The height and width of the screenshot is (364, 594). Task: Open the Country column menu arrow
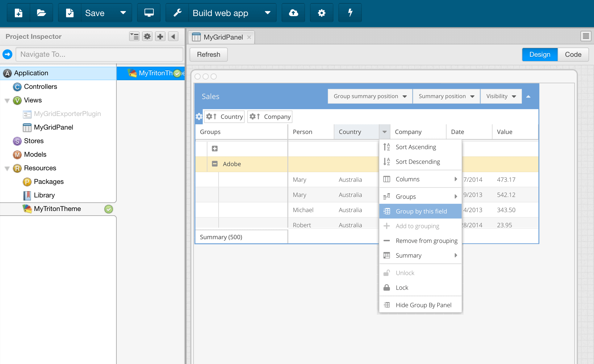384,132
